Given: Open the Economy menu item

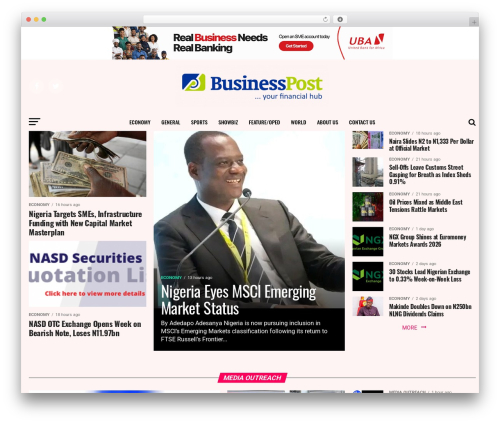Looking at the screenshot, I should [140, 122].
